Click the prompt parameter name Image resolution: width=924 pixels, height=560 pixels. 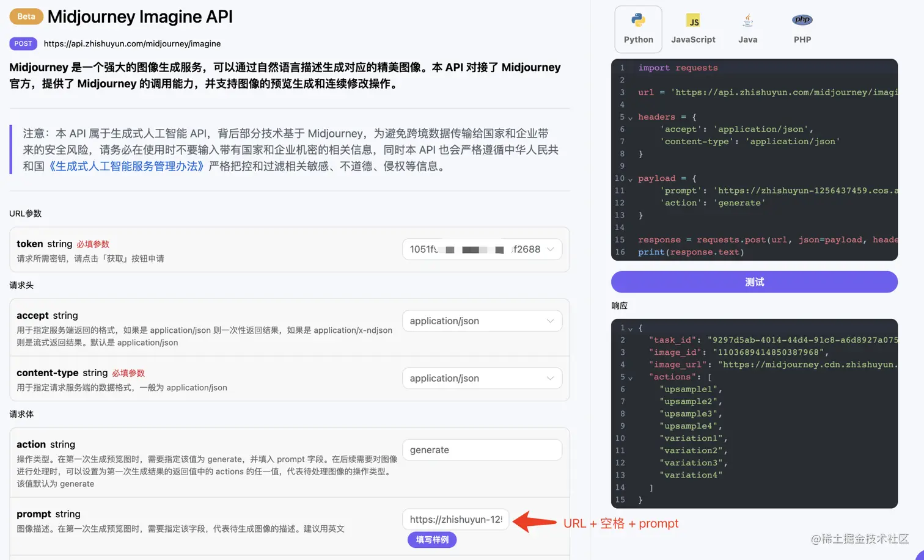pos(34,514)
